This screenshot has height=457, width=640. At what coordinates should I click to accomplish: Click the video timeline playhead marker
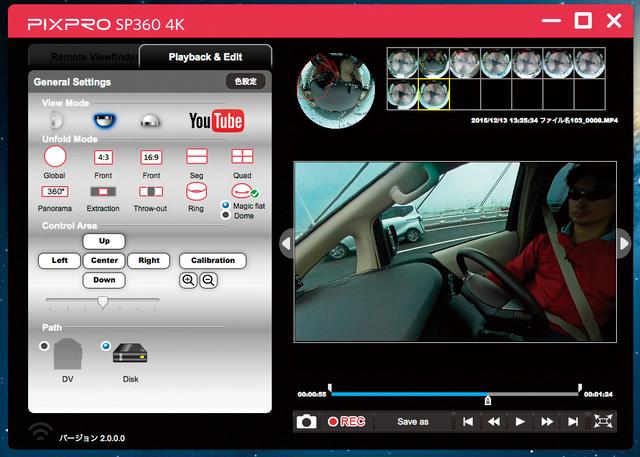tap(487, 400)
